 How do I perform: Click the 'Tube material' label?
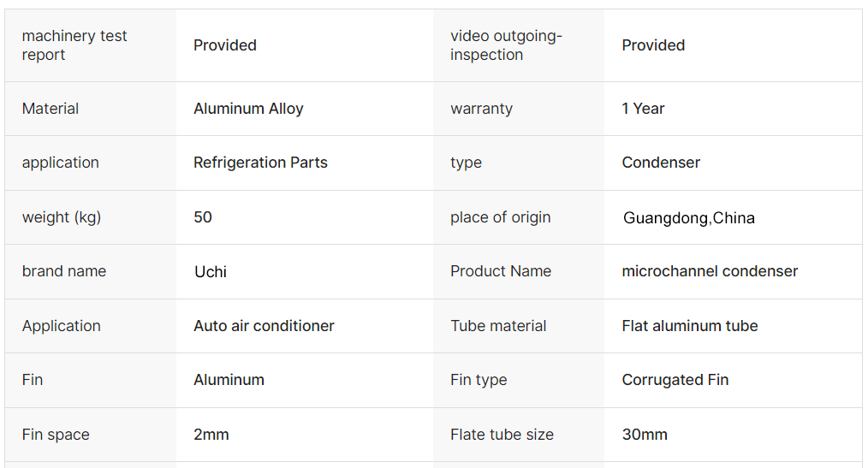[x=498, y=326]
